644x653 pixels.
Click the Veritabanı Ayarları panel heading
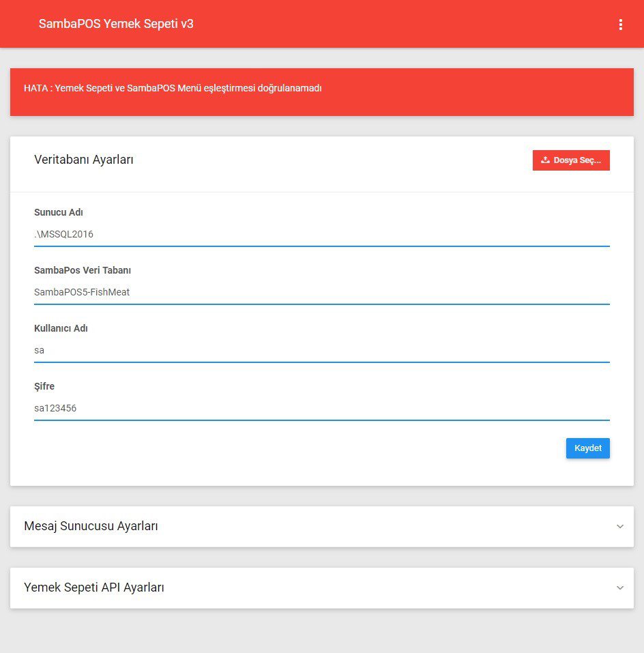pyautogui.click(x=84, y=160)
